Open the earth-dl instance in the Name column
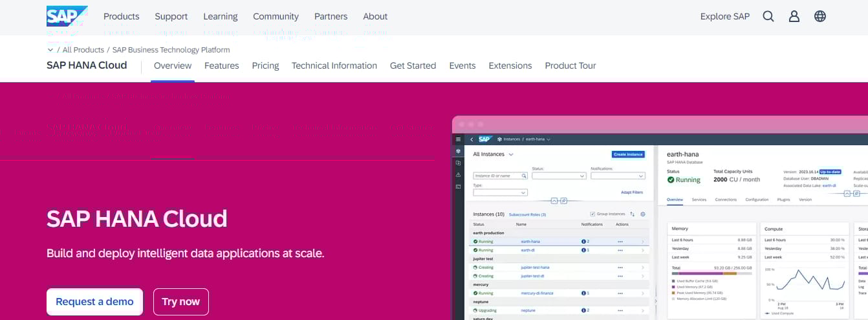This screenshot has width=868, height=320. pos(528,250)
